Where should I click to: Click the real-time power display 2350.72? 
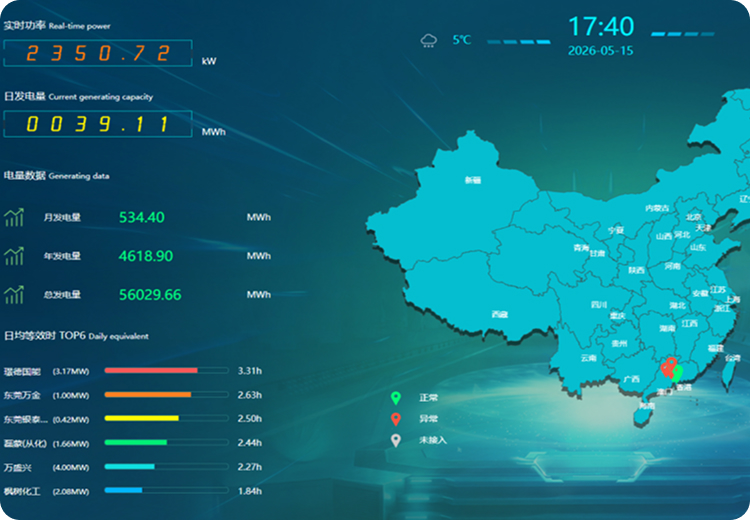pos(98,53)
